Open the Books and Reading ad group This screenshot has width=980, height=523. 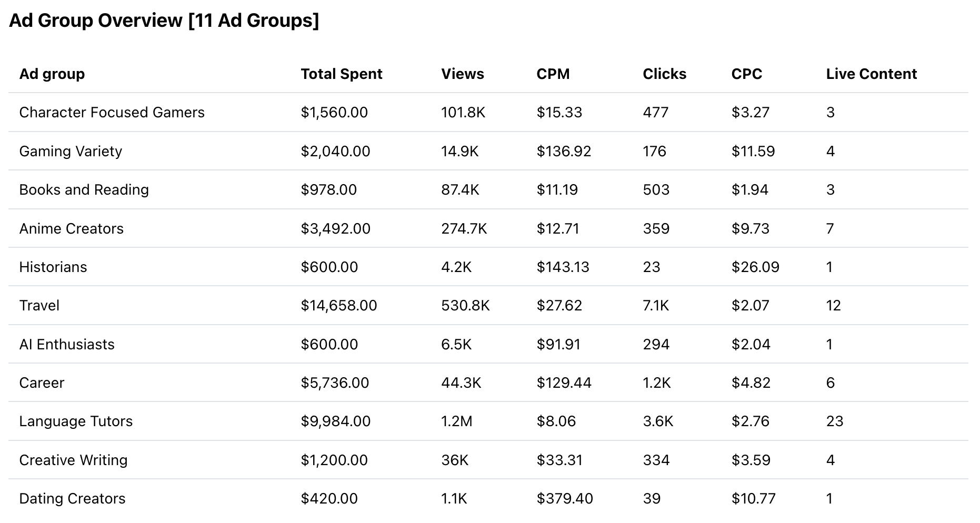pyautogui.click(x=84, y=190)
